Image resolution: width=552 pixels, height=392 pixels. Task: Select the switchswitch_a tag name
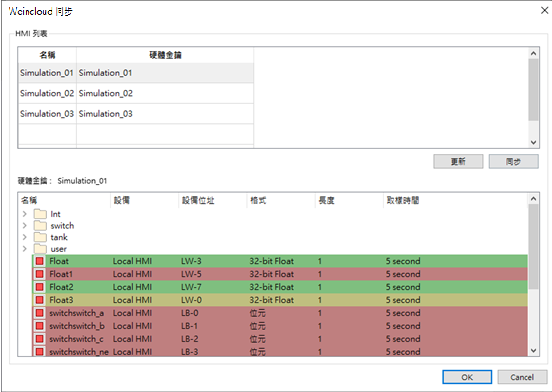tap(76, 313)
